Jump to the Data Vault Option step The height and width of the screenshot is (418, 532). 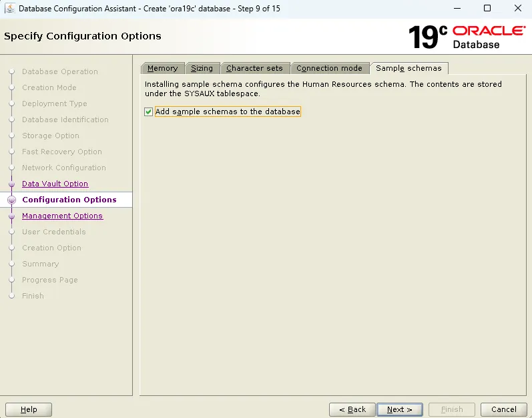[55, 184]
